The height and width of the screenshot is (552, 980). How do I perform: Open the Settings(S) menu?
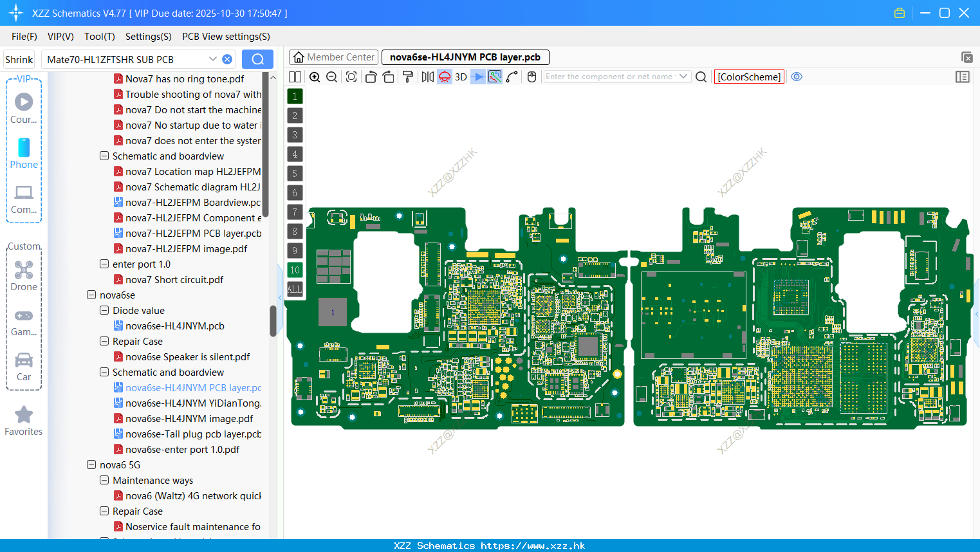[149, 37]
